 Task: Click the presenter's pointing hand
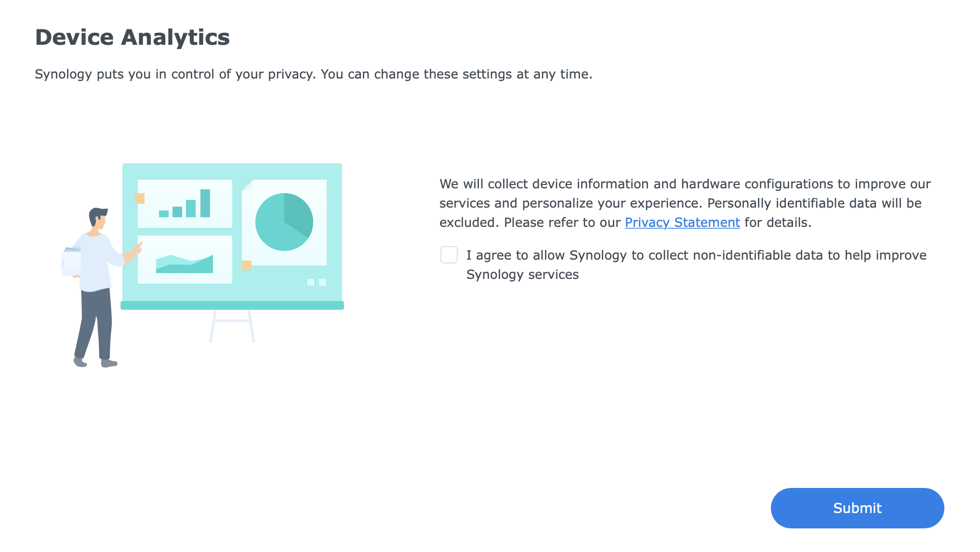point(137,249)
